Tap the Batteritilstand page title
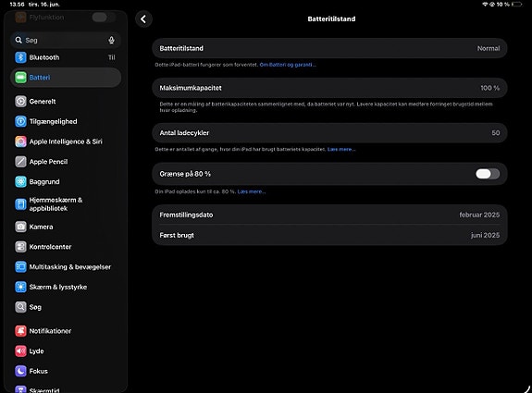Image resolution: width=532 pixels, height=393 pixels. 331,19
